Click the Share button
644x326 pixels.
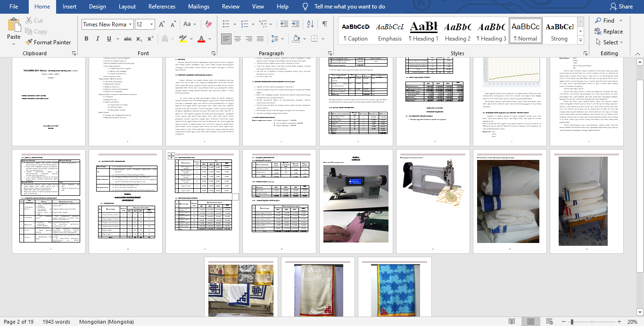click(621, 7)
